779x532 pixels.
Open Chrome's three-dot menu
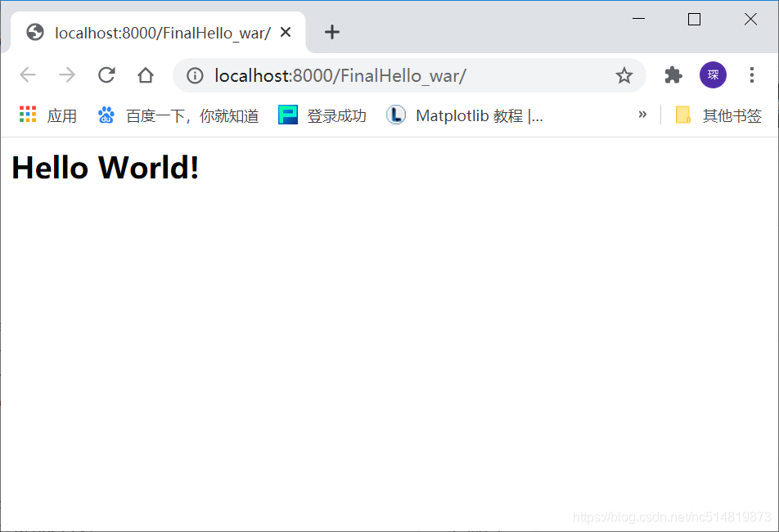[x=752, y=75]
